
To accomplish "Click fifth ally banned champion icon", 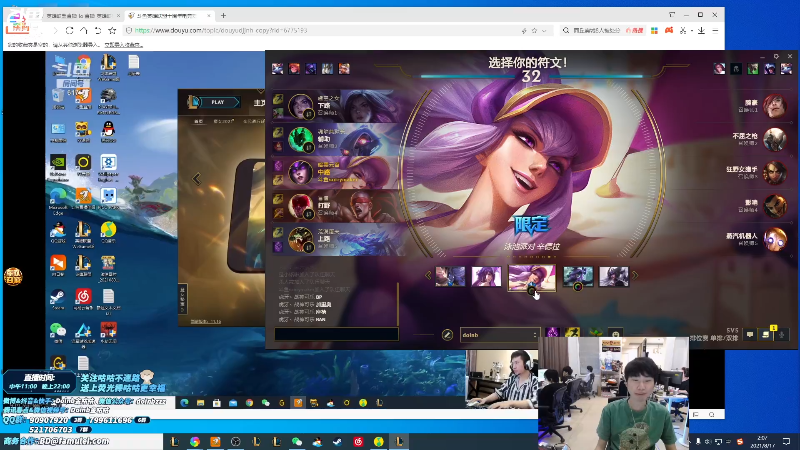I will [x=344, y=68].
